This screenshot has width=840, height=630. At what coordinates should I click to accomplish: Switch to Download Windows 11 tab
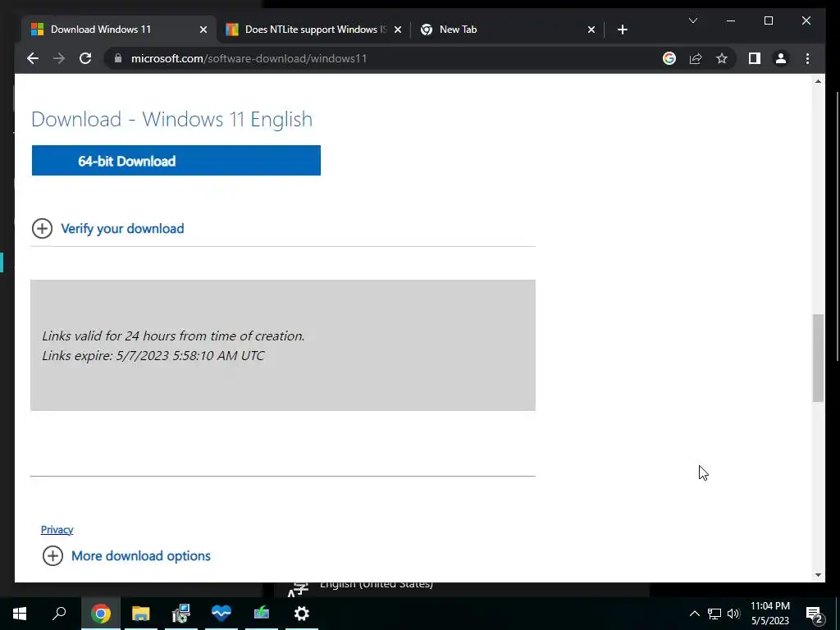point(119,30)
